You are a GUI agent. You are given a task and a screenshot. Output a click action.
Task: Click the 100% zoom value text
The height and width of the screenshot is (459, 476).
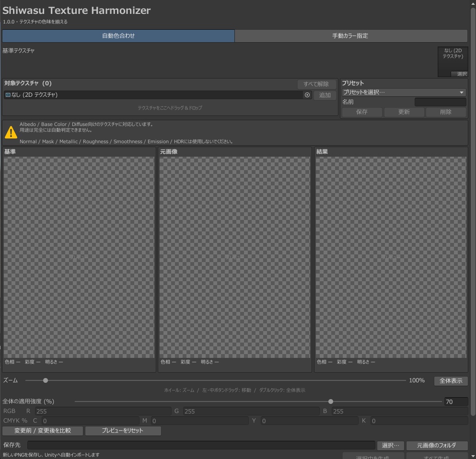pos(417,380)
